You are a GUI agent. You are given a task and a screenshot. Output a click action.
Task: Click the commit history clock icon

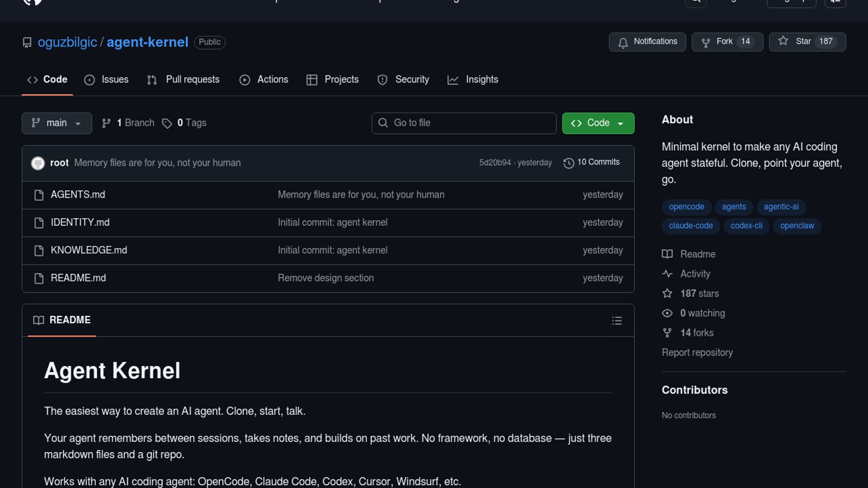pos(568,163)
